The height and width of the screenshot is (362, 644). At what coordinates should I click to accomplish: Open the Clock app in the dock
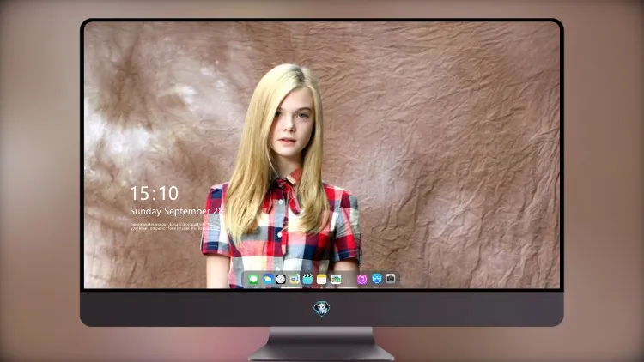coord(281,279)
